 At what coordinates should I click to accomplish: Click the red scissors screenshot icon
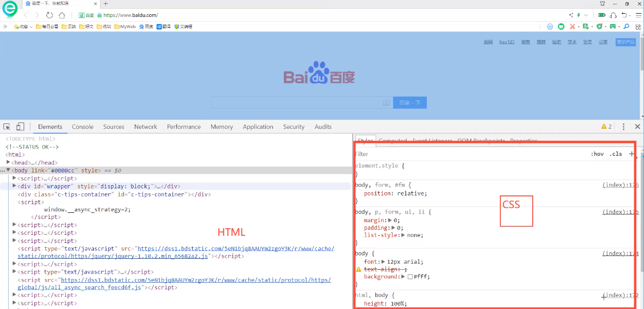[572, 26]
